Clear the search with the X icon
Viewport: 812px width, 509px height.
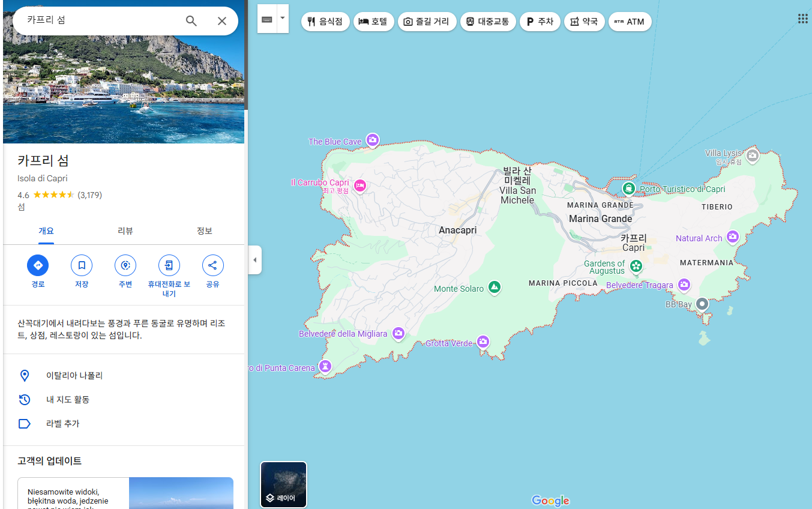click(221, 21)
